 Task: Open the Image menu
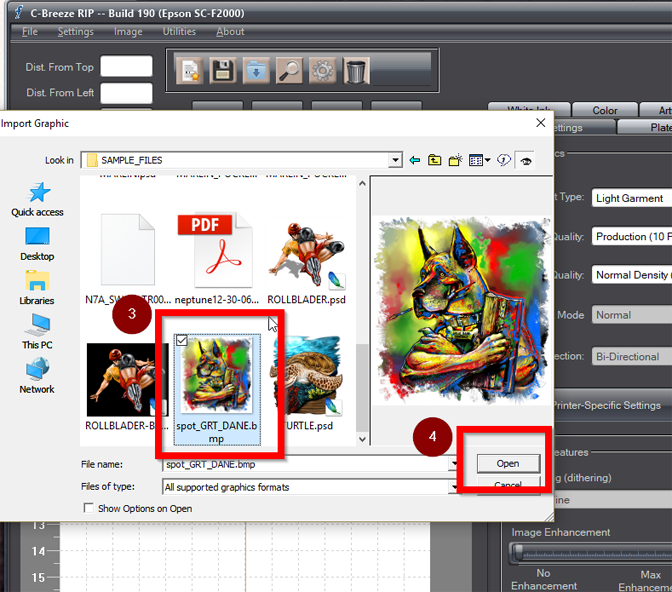coord(128,32)
